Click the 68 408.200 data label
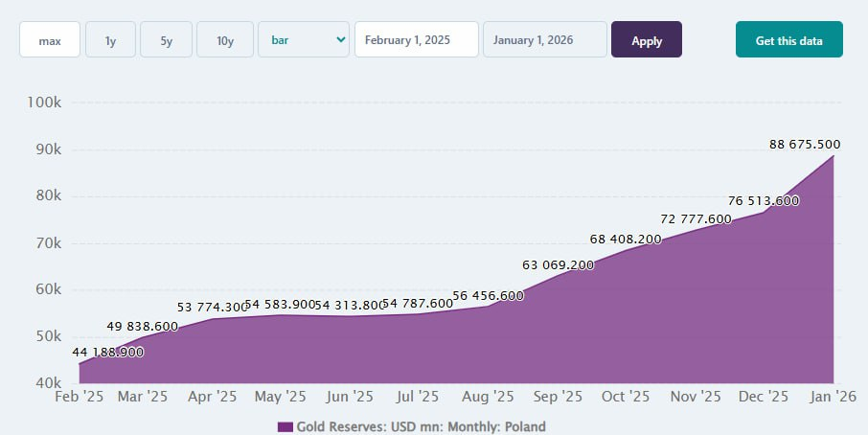Image resolution: width=868 pixels, height=435 pixels. (626, 239)
